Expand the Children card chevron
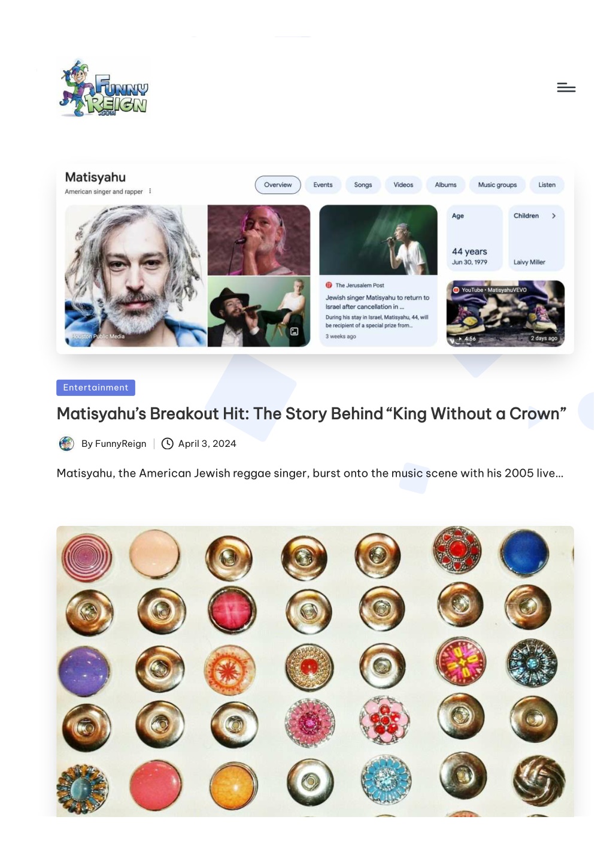This screenshot has width=613, height=868. tap(554, 216)
